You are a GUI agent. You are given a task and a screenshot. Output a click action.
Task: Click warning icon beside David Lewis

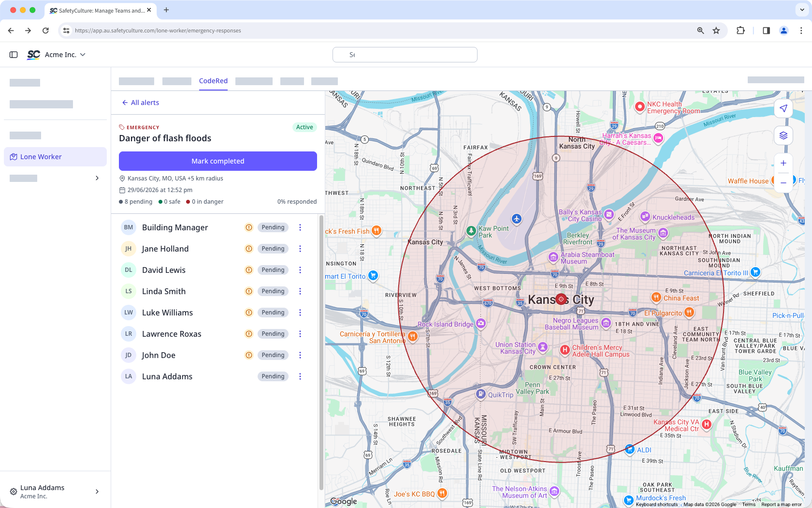click(x=249, y=270)
